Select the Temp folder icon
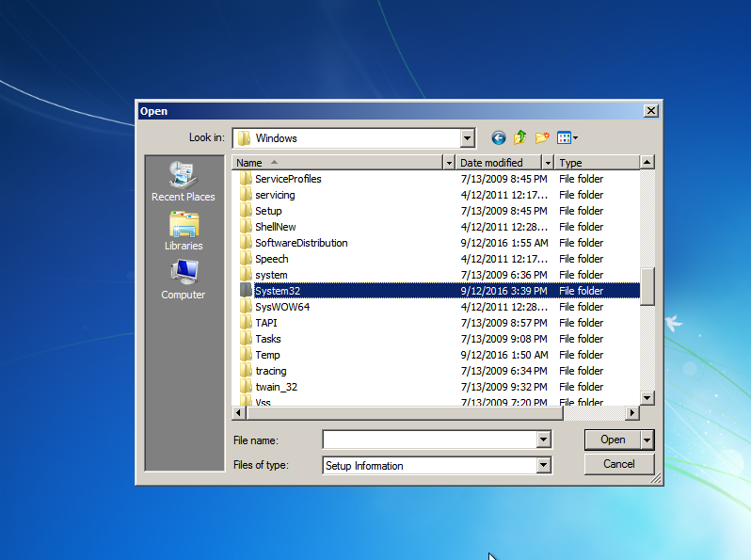The image size is (751, 560). (x=246, y=355)
